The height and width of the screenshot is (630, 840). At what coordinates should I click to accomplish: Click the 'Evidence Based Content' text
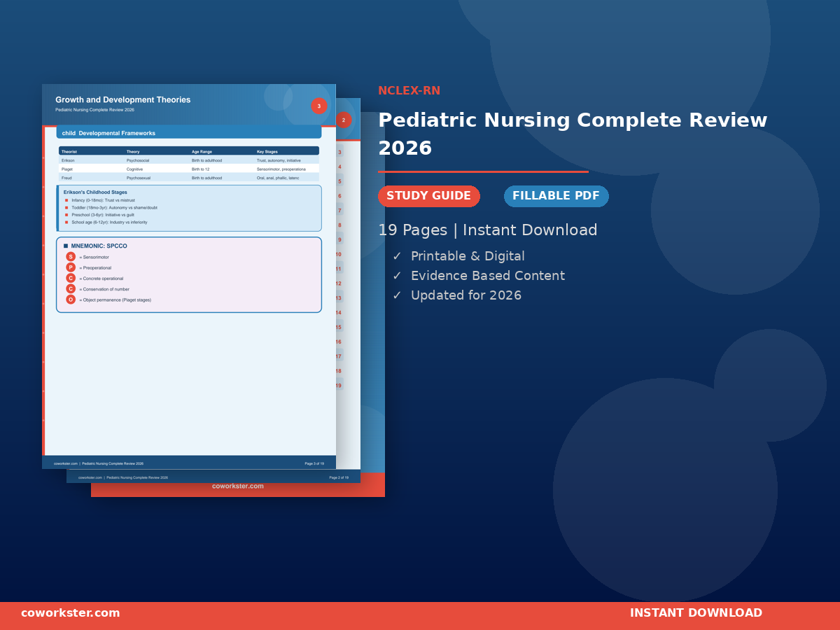pyautogui.click(x=488, y=276)
